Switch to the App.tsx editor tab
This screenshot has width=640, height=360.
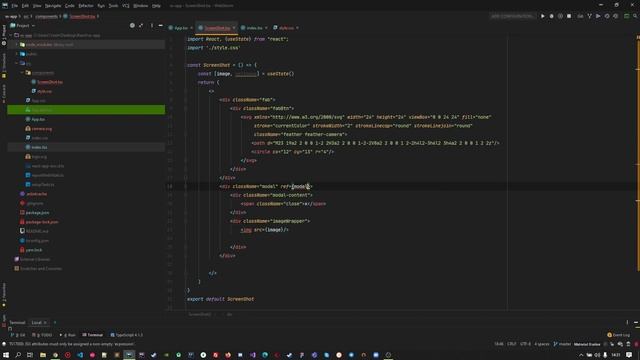[180, 28]
